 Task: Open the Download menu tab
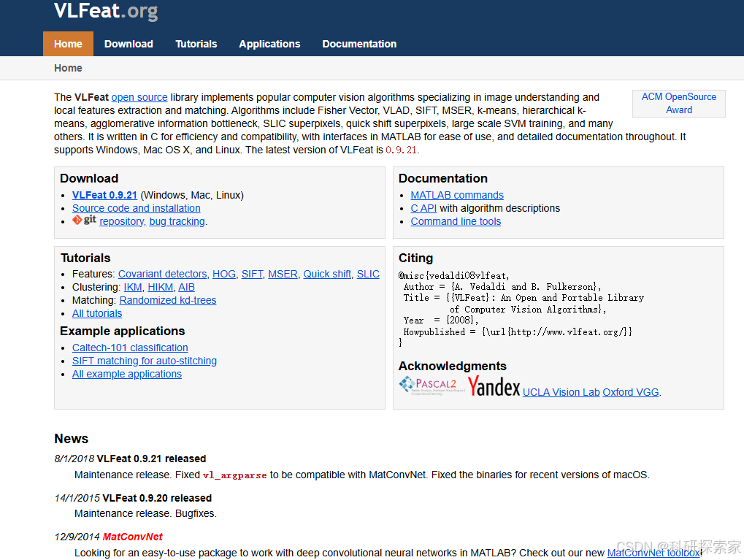129,44
